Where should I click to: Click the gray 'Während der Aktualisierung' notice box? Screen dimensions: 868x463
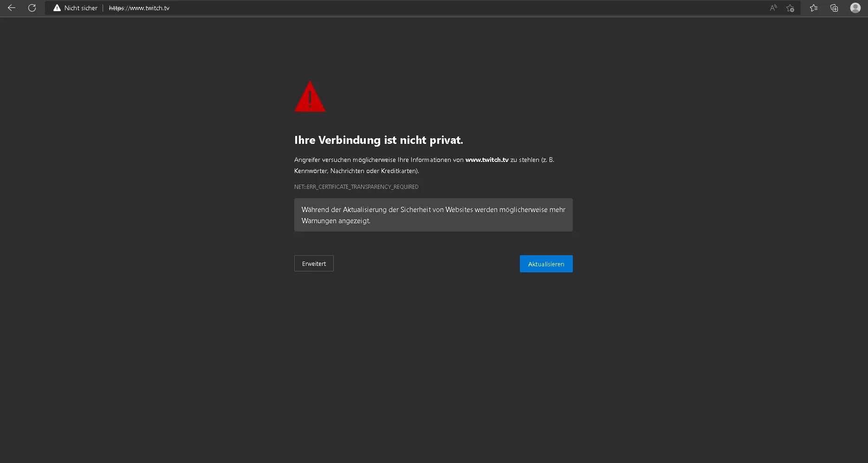[433, 215]
